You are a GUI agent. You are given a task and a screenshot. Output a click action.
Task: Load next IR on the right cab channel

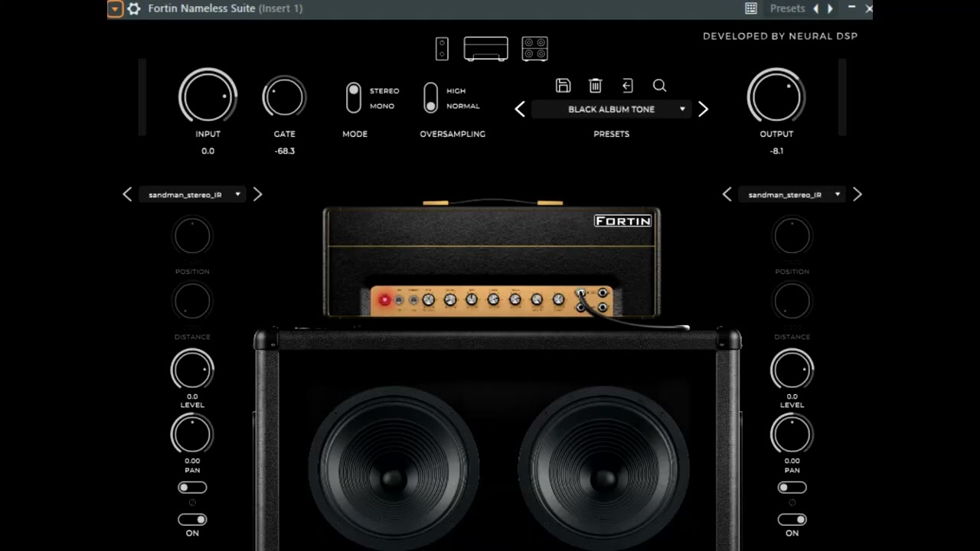pyautogui.click(x=857, y=194)
